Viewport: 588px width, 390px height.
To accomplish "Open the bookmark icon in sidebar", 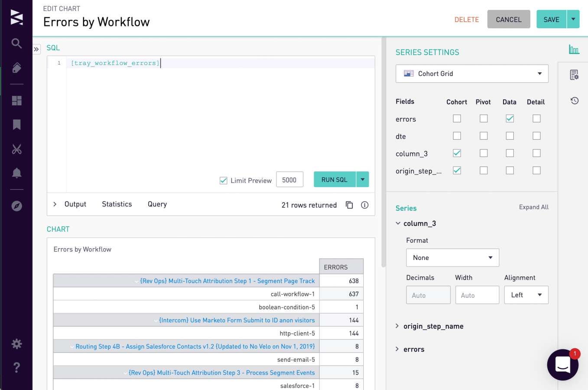I will (16, 125).
